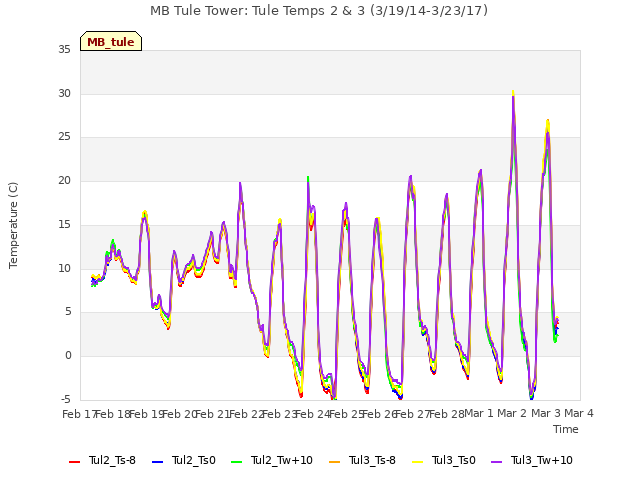Click the 0 y-axis tick label
The image size is (640, 480).
pyautogui.click(x=68, y=356)
